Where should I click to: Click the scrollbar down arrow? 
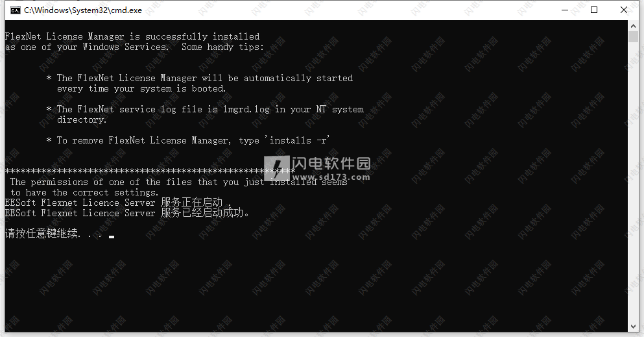click(x=633, y=327)
